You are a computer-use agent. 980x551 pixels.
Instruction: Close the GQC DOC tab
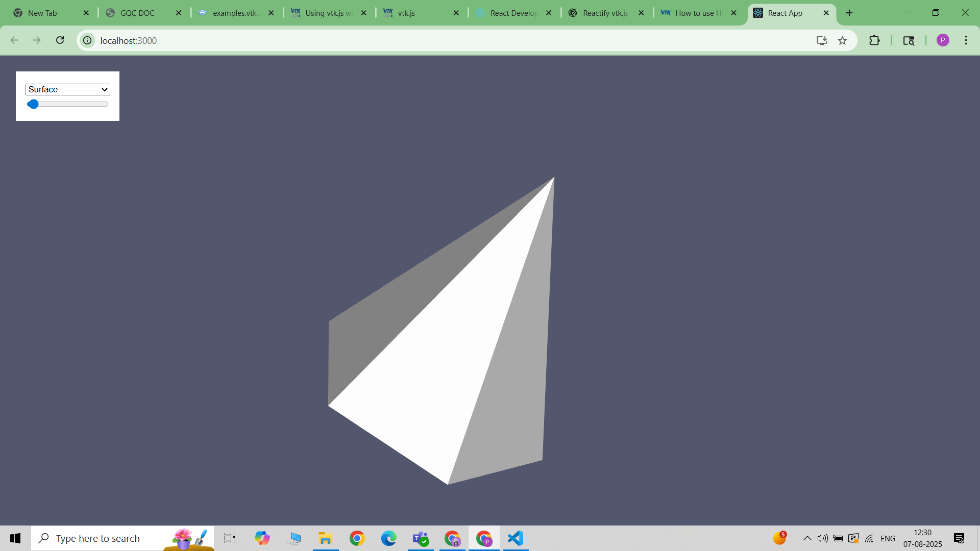[x=179, y=13]
